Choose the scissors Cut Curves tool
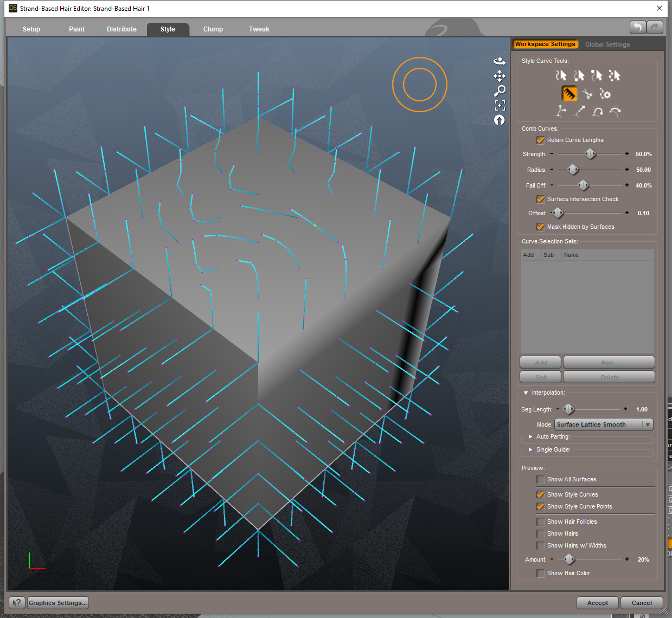This screenshot has height=618, width=672. point(587,94)
